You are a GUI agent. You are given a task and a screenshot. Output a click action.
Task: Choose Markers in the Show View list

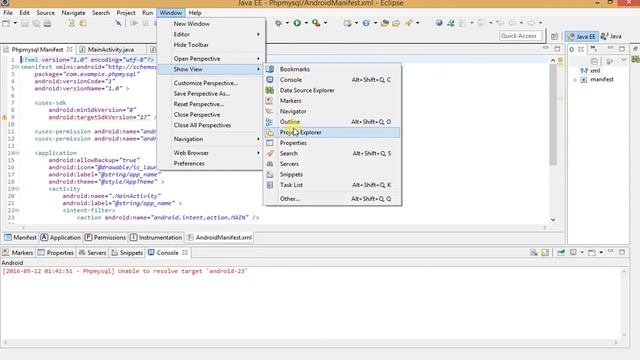(x=332, y=100)
